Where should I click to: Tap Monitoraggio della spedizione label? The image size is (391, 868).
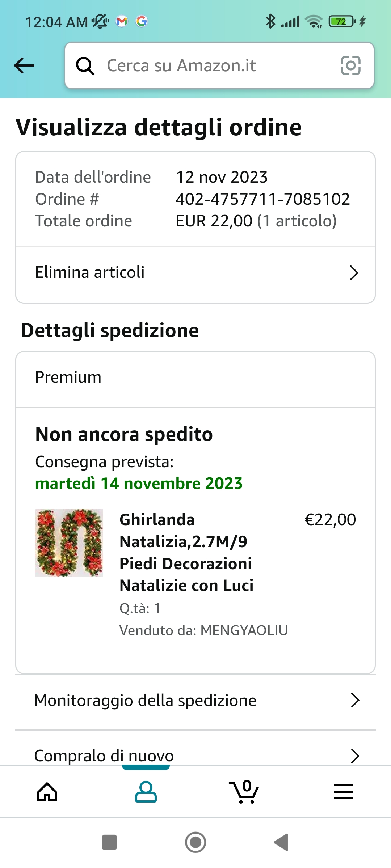145,701
